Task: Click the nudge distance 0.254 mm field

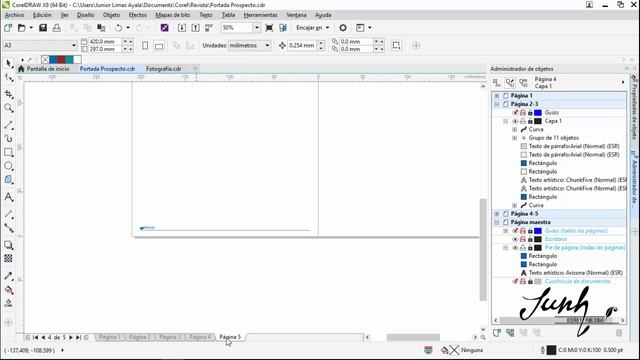Action: [x=302, y=45]
